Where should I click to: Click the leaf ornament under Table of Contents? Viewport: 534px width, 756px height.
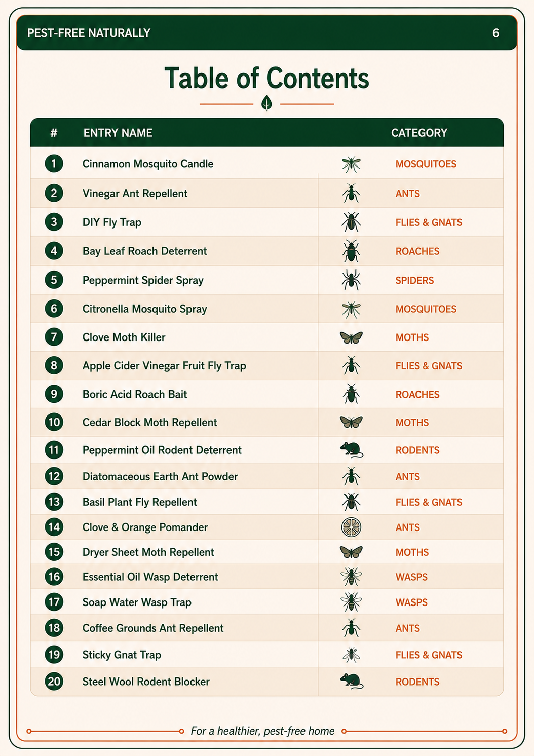tap(266, 103)
